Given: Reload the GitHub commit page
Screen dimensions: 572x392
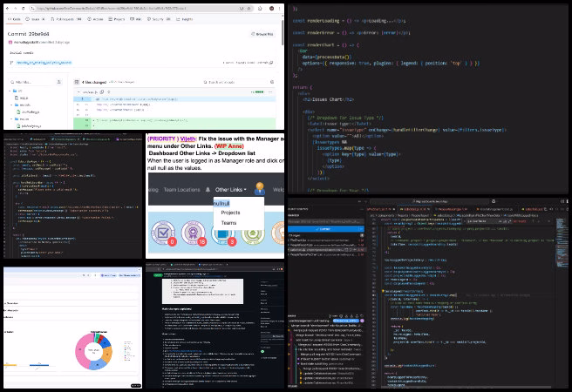Looking at the screenshot, I should click(24, 8).
